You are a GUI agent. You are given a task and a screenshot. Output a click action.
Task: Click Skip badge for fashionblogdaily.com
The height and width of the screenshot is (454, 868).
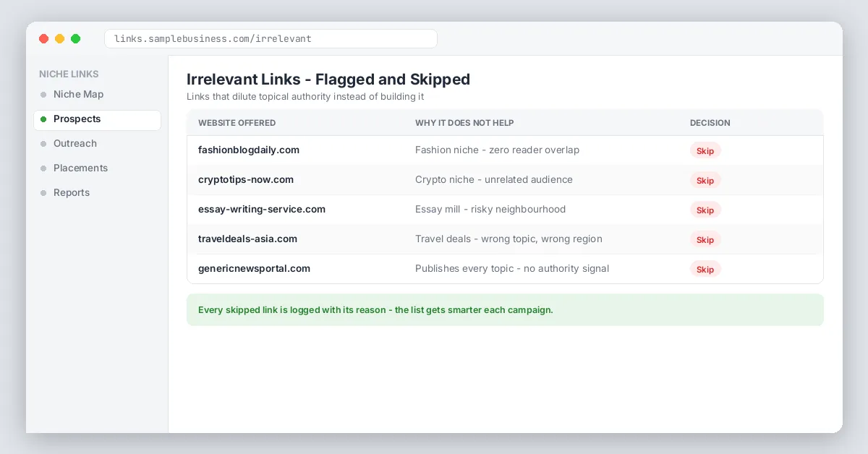705,150
